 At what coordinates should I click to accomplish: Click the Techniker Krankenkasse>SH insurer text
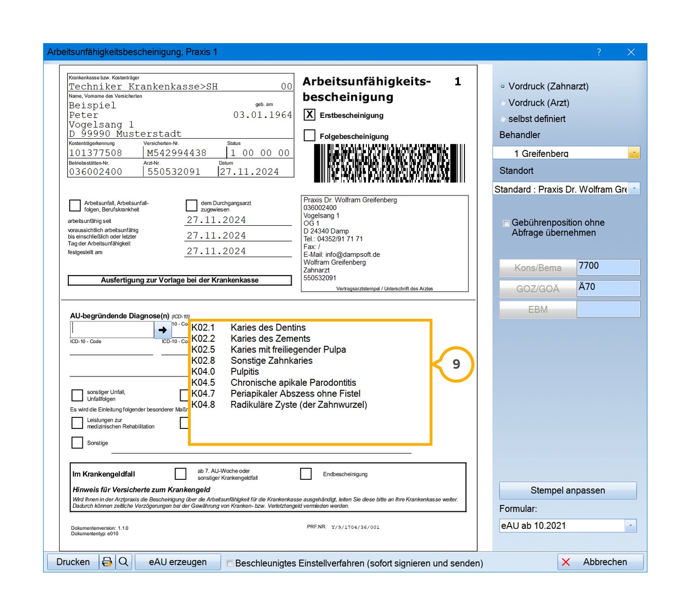(x=143, y=86)
